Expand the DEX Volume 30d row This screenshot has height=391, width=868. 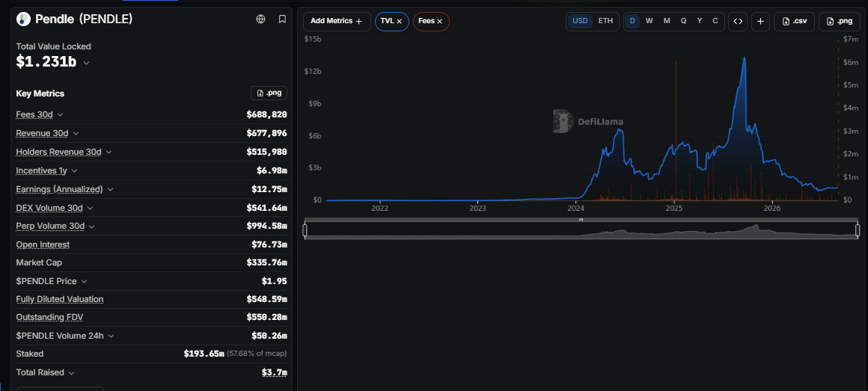91,207
